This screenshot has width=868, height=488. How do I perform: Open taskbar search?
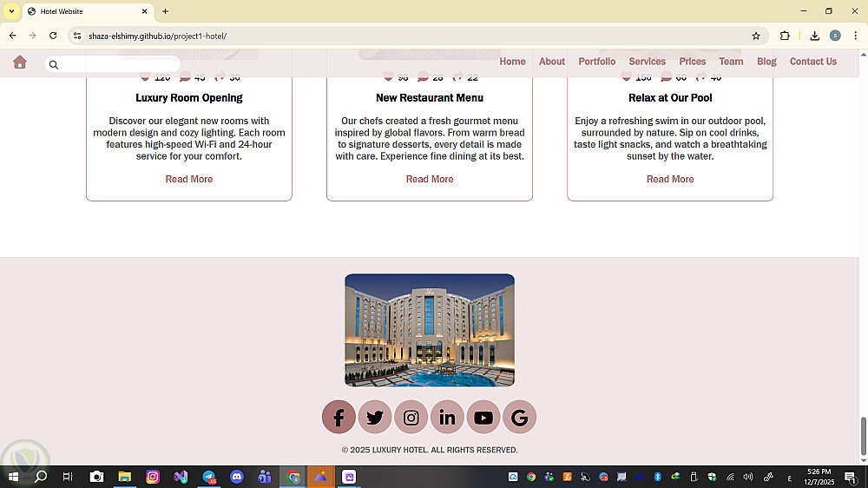click(41, 477)
